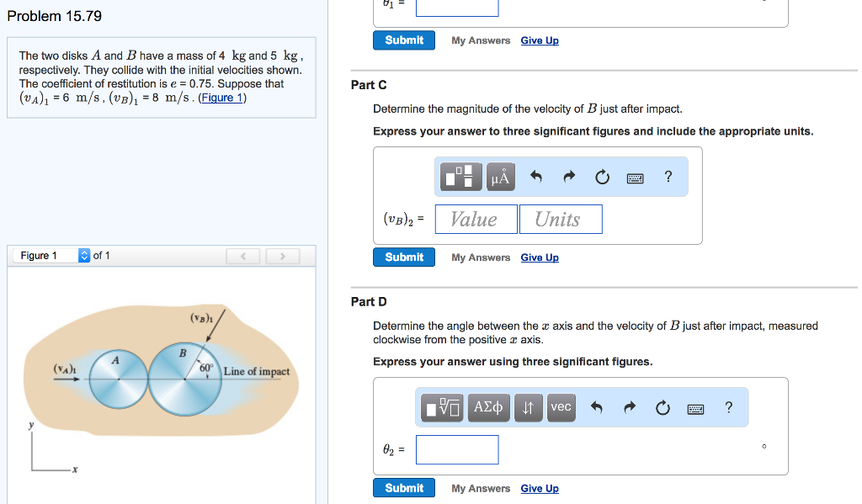Click the vec vector notation icon in Part D
Screen dimensions: 862x504
(561, 407)
